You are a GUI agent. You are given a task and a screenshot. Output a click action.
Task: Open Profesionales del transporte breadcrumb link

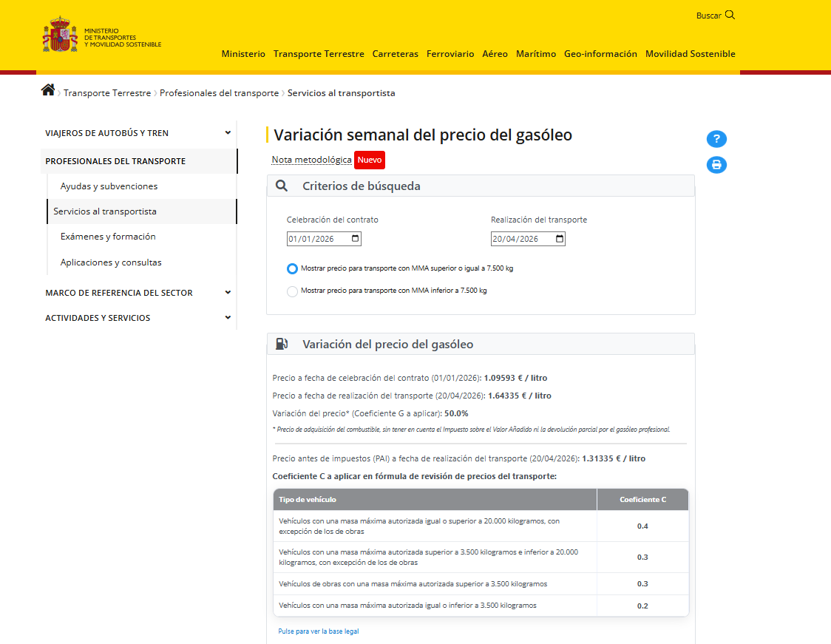pos(219,93)
